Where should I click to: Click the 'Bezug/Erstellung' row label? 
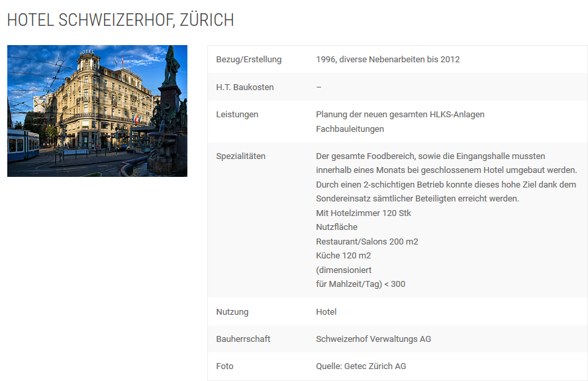coord(248,60)
